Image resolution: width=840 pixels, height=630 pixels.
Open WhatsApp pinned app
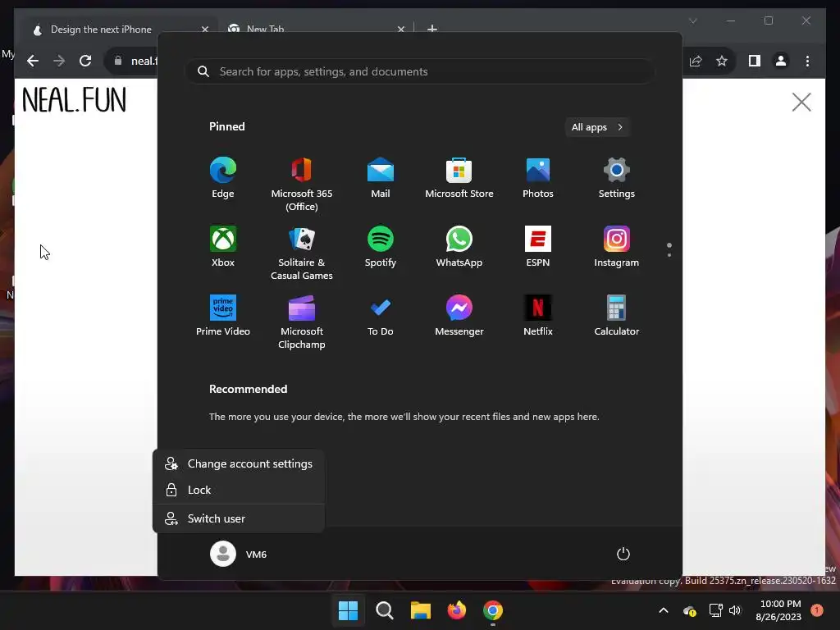459,246
